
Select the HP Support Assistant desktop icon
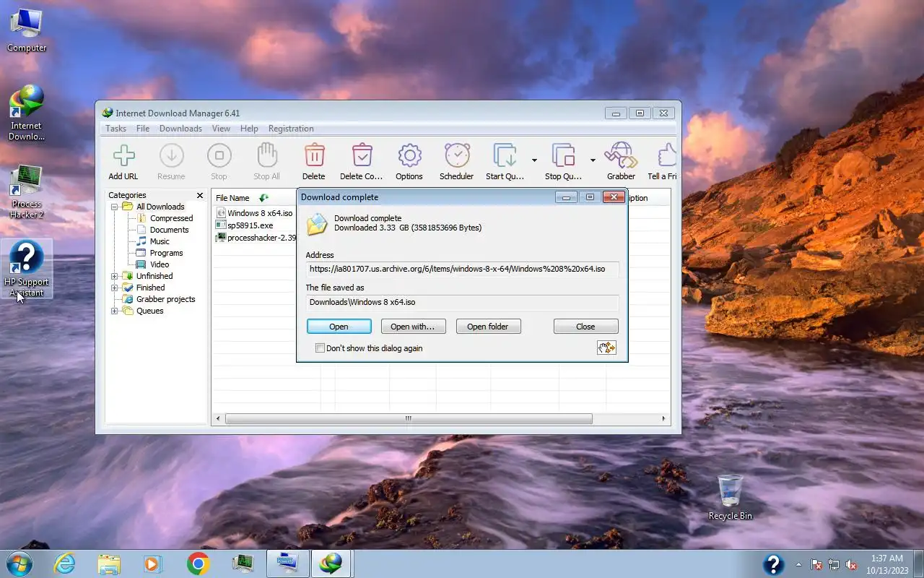27,269
